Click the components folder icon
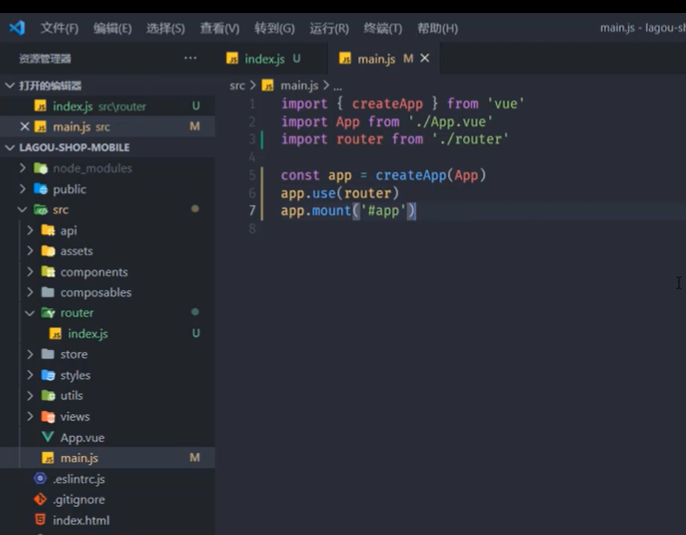 (x=48, y=272)
